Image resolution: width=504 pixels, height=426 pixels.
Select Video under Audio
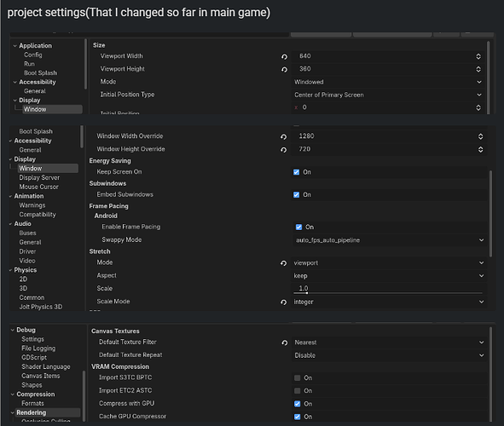[27, 261]
